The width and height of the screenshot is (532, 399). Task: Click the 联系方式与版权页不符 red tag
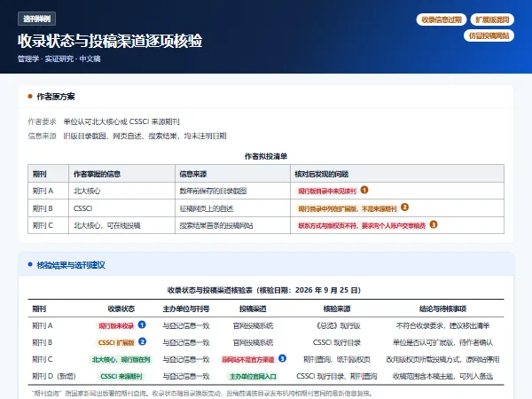(x=362, y=225)
